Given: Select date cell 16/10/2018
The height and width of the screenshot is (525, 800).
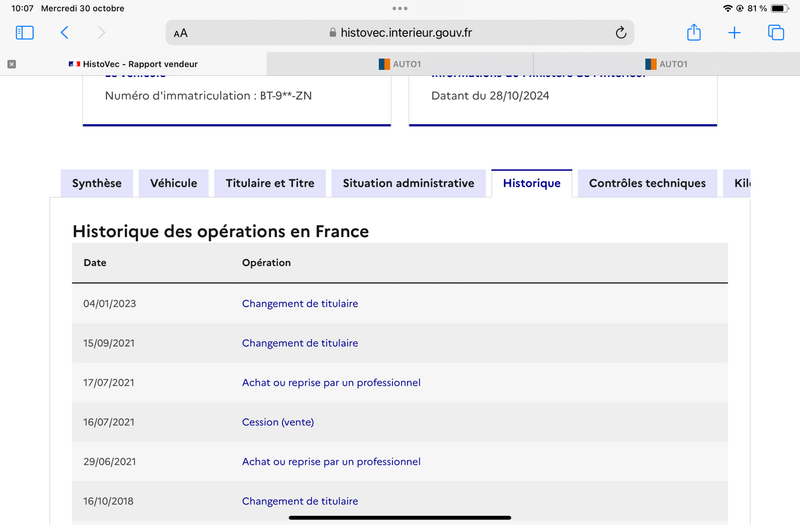Looking at the screenshot, I should point(108,502).
